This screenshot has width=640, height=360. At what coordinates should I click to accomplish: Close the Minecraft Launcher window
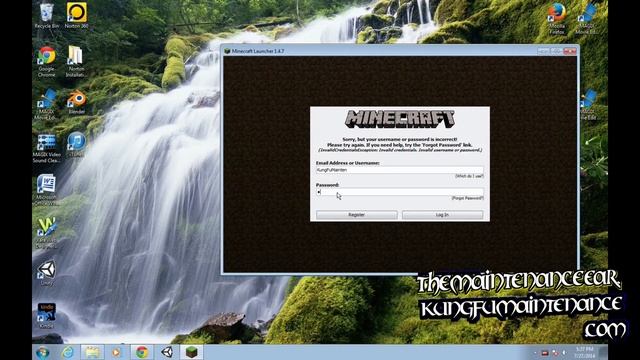(x=570, y=51)
